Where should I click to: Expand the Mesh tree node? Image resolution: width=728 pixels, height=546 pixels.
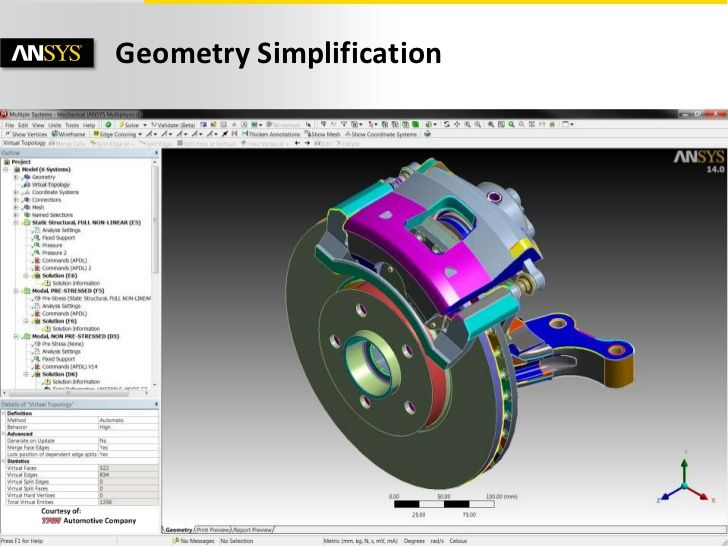coord(16,208)
